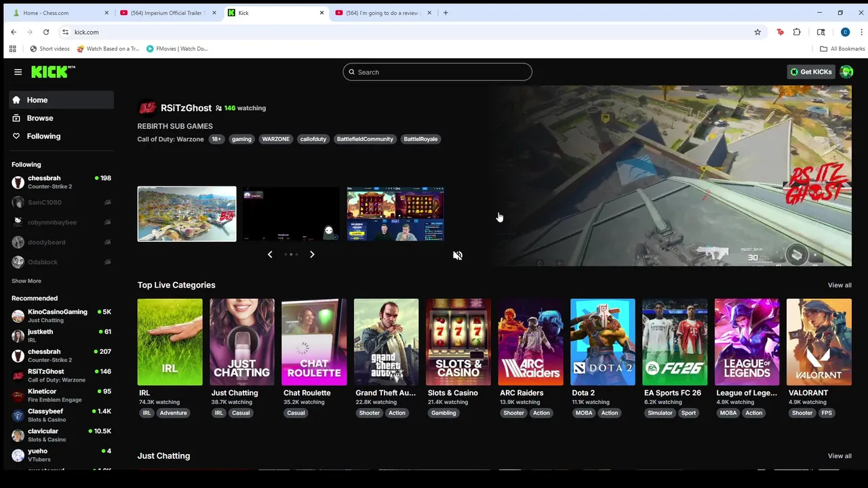
Task: Open the EA Sports FC 26 category card
Action: [x=675, y=342]
